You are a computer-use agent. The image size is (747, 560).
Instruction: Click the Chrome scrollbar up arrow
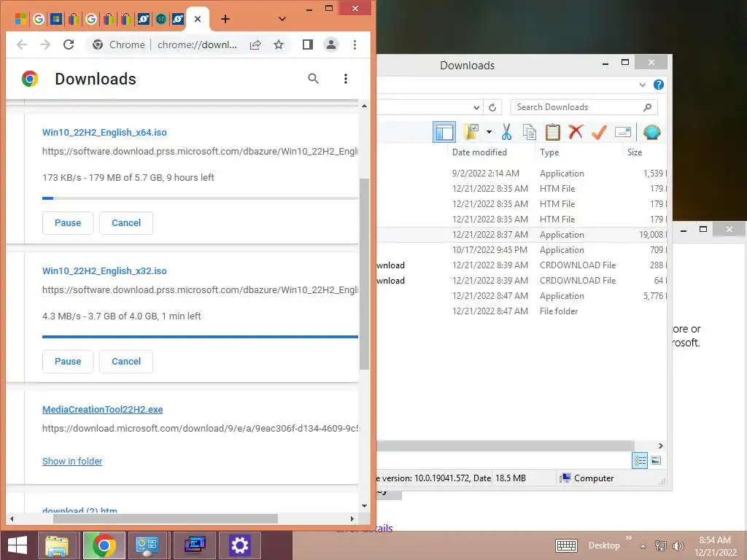[x=365, y=106]
